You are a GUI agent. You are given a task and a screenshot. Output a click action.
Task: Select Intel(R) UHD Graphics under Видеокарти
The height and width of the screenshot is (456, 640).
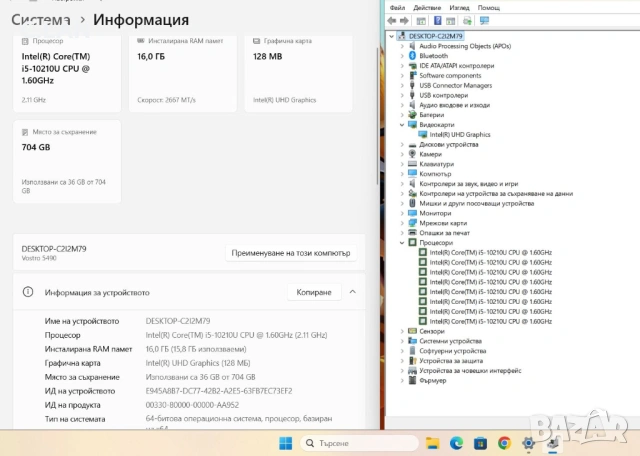point(460,135)
